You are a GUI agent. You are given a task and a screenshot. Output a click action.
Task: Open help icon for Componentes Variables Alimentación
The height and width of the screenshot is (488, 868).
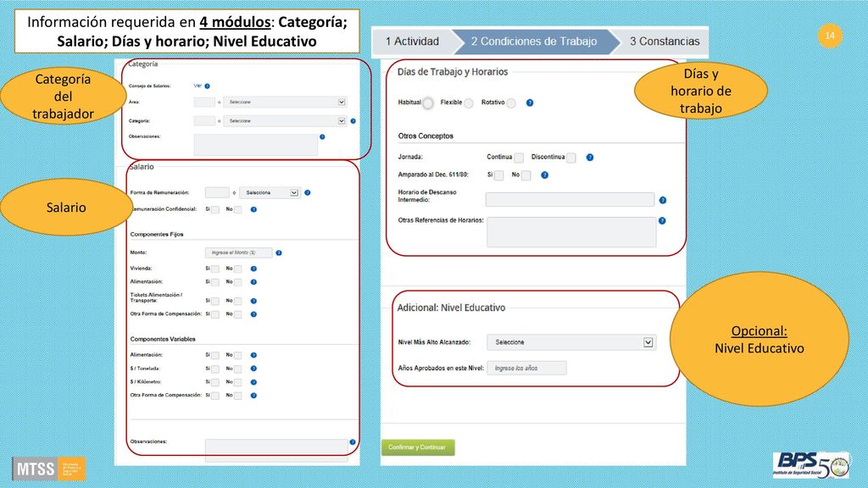point(253,355)
